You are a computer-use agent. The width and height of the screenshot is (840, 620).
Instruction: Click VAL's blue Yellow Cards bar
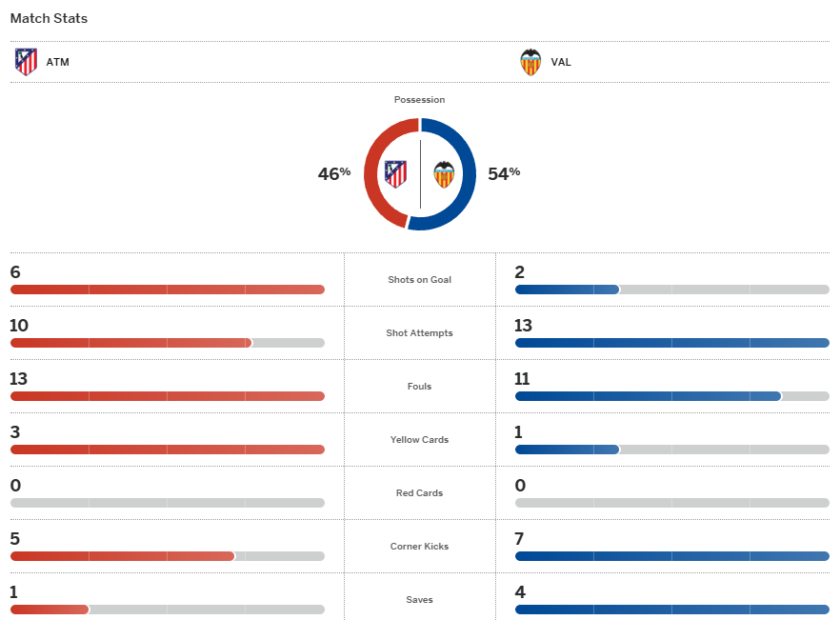click(x=567, y=450)
